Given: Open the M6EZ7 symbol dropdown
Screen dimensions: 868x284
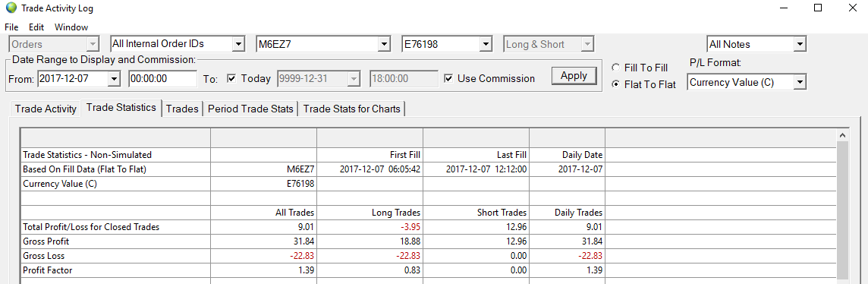Looking at the screenshot, I should tap(384, 44).
